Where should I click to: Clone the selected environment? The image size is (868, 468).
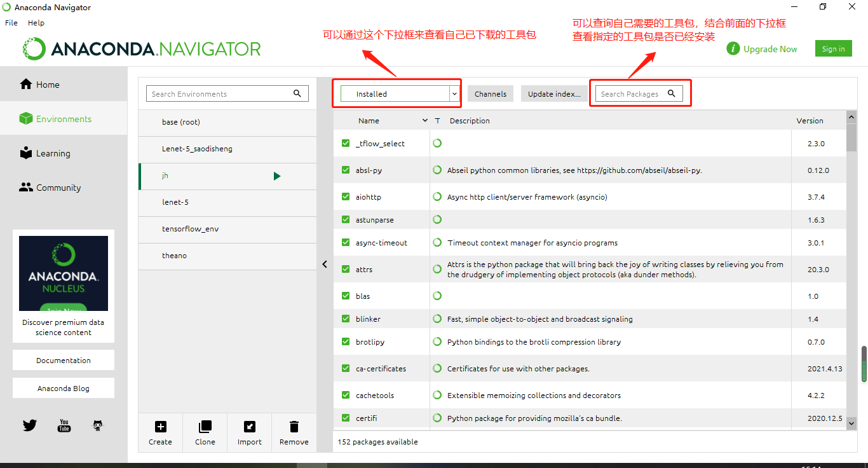(x=205, y=432)
